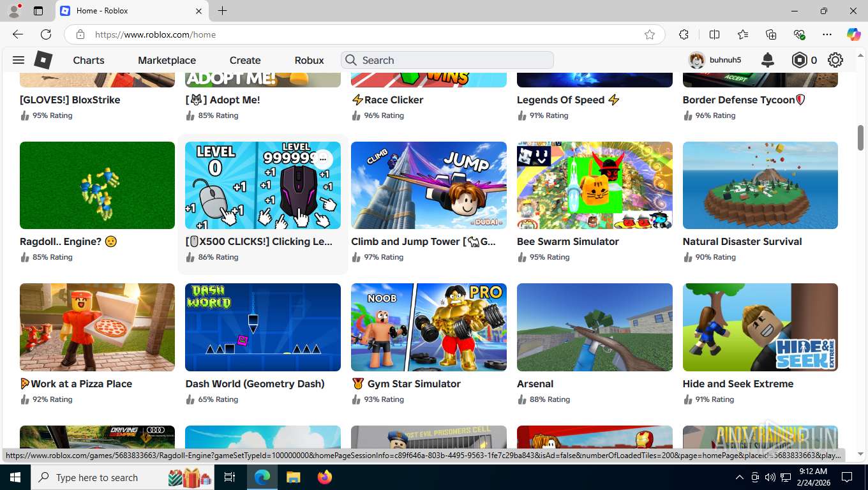Open the Adopt Me! game link

[x=223, y=100]
